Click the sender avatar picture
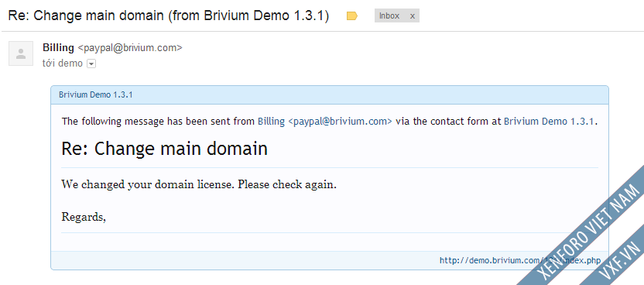The width and height of the screenshot is (644, 285). click(x=21, y=53)
